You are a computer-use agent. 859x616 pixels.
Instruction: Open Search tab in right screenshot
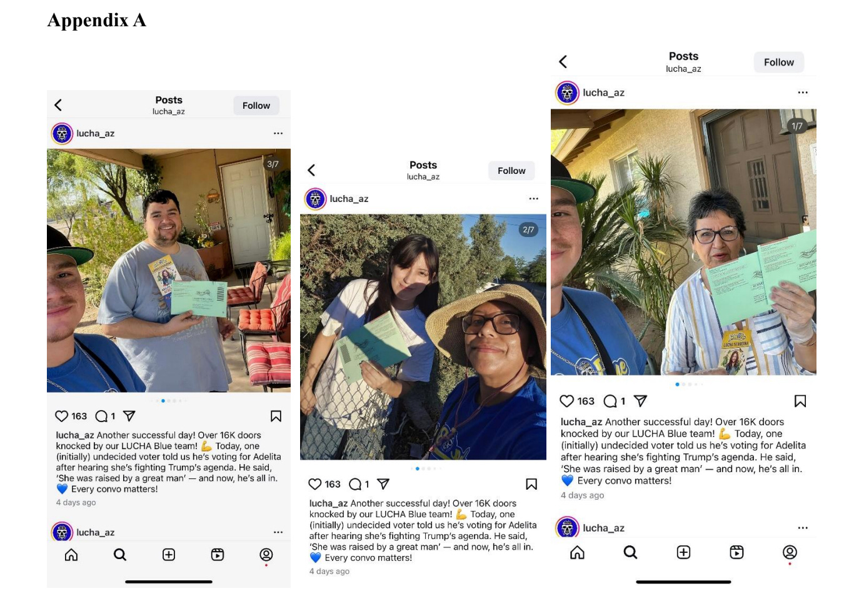pos(630,552)
